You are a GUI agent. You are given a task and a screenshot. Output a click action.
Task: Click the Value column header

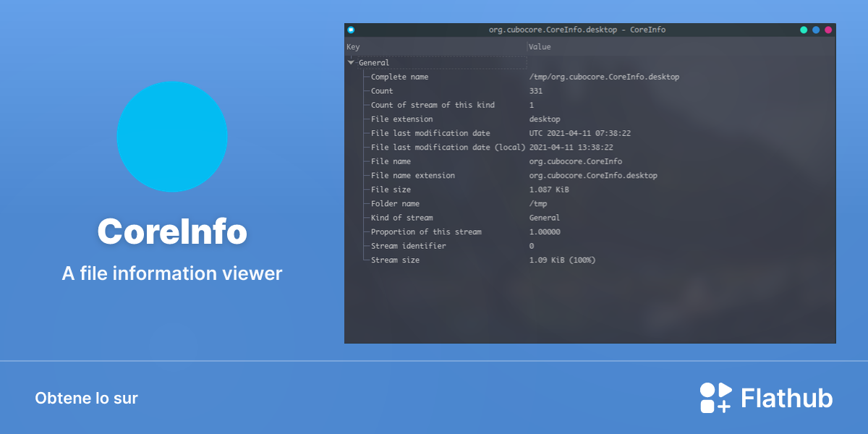(x=681, y=47)
